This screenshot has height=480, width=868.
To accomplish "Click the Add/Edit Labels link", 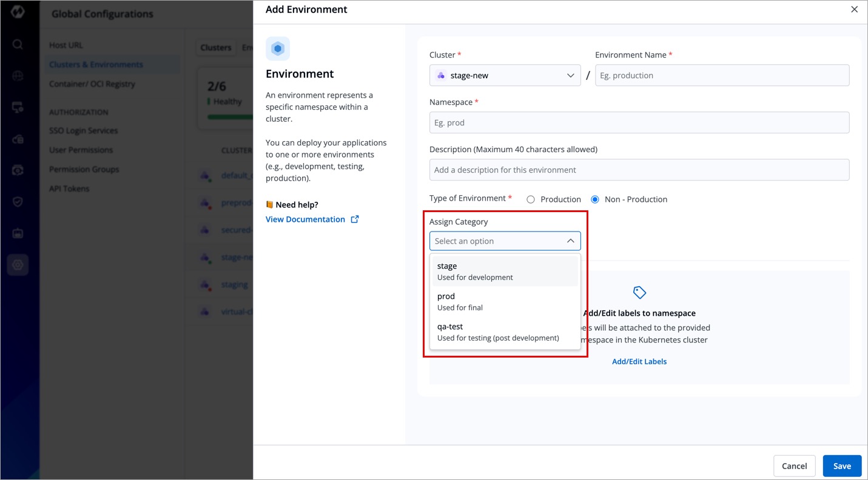I will tap(639, 362).
